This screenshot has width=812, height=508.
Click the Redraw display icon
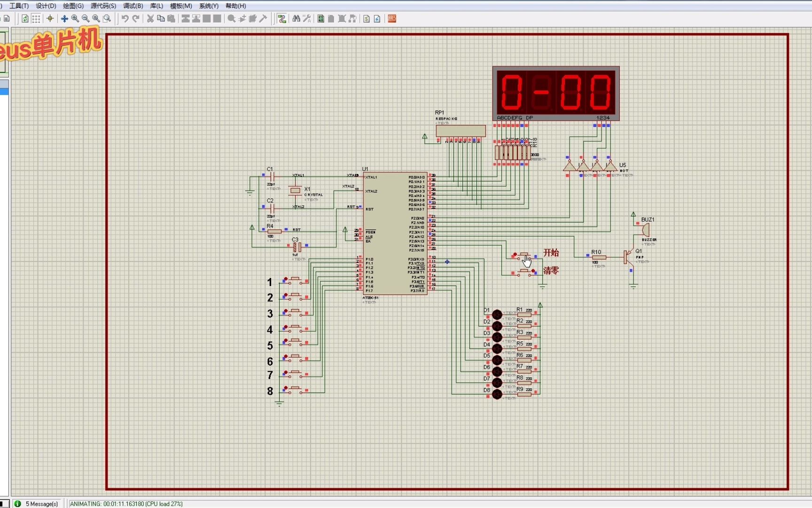tap(25, 19)
